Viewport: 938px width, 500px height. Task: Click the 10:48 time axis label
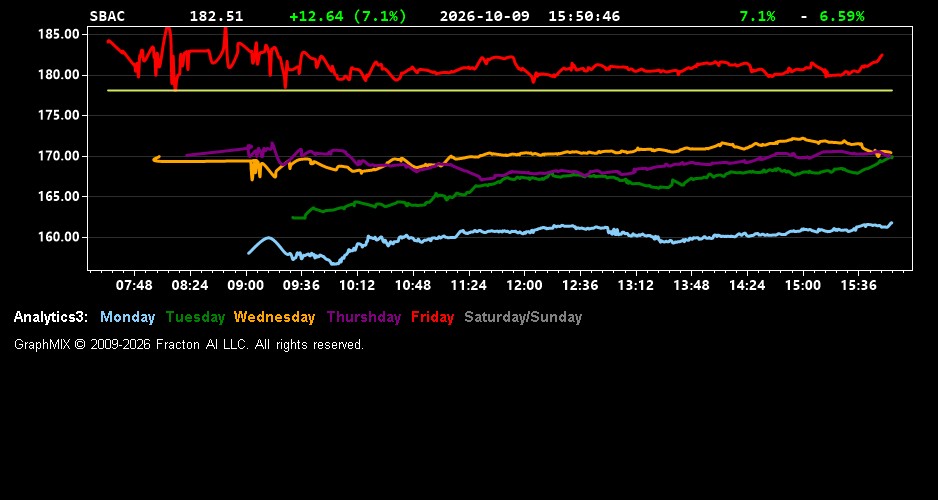click(413, 285)
